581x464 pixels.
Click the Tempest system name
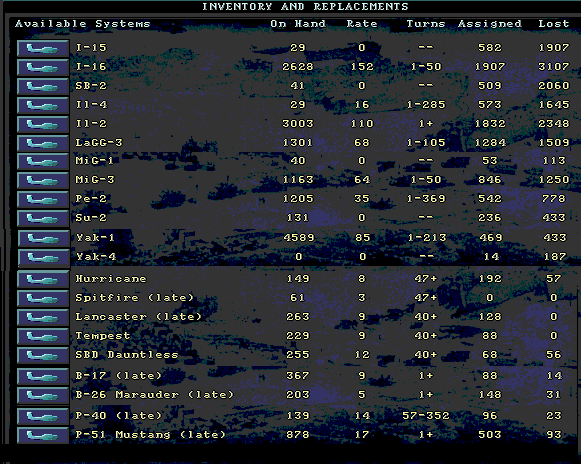(x=103, y=336)
